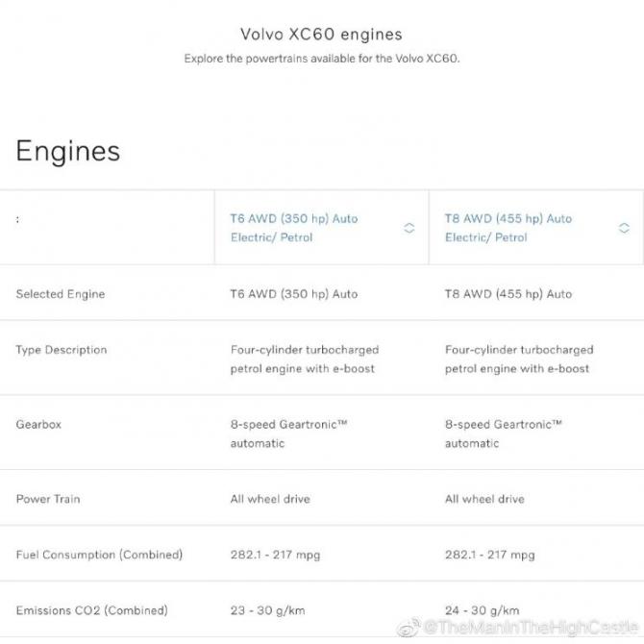Viewport: 644px width, 644px height.
Task: Click the powertrains subtitle text under the title
Action: (x=322, y=59)
